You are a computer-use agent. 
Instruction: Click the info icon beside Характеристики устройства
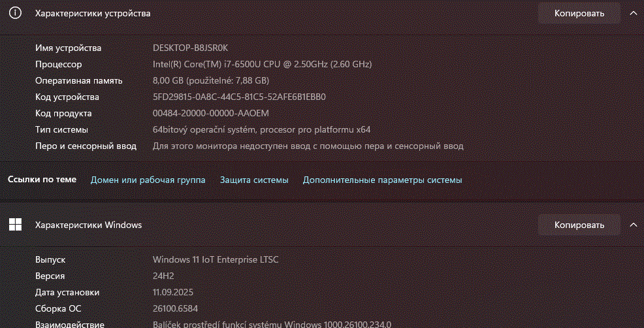[x=15, y=13]
